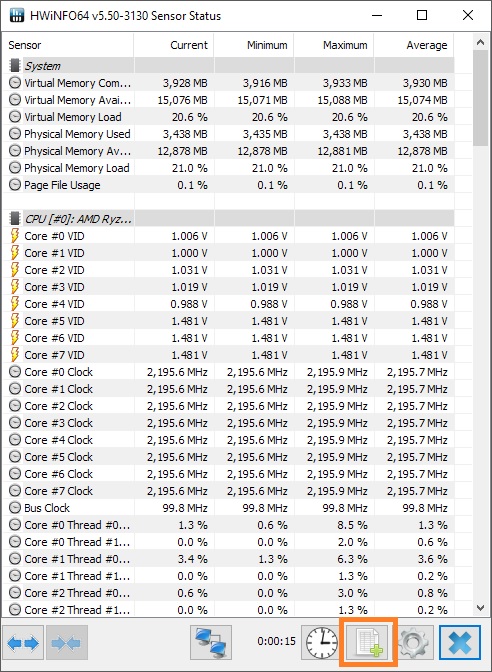Viewport: 492px width, 672px height.
Task: Open sensor settings gear icon
Action: tap(413, 642)
